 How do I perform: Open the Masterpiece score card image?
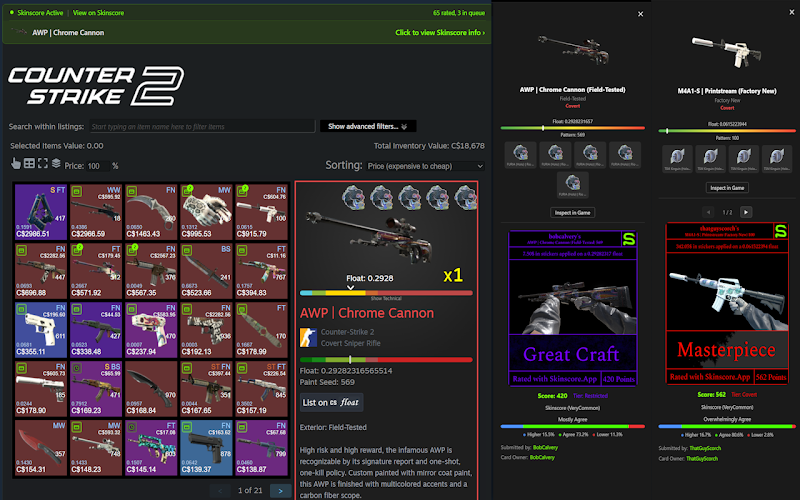click(727, 303)
